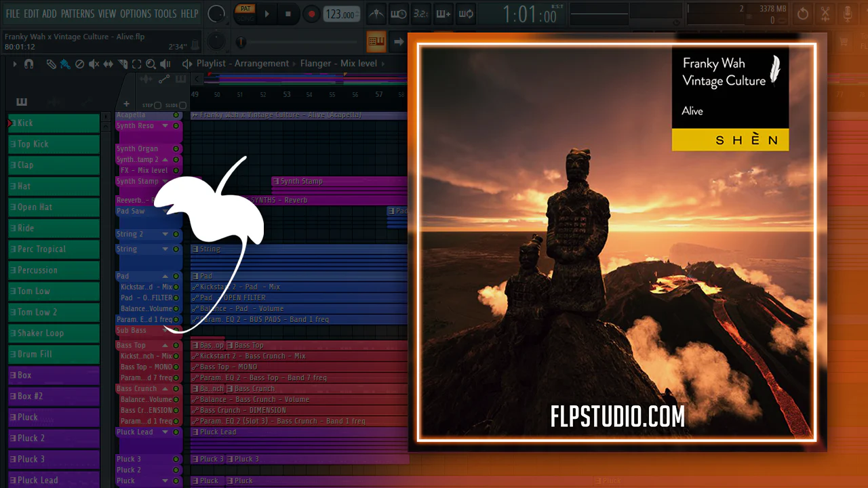Mute the Bass Top track
Image resolution: width=868 pixels, height=488 pixels.
point(176,346)
